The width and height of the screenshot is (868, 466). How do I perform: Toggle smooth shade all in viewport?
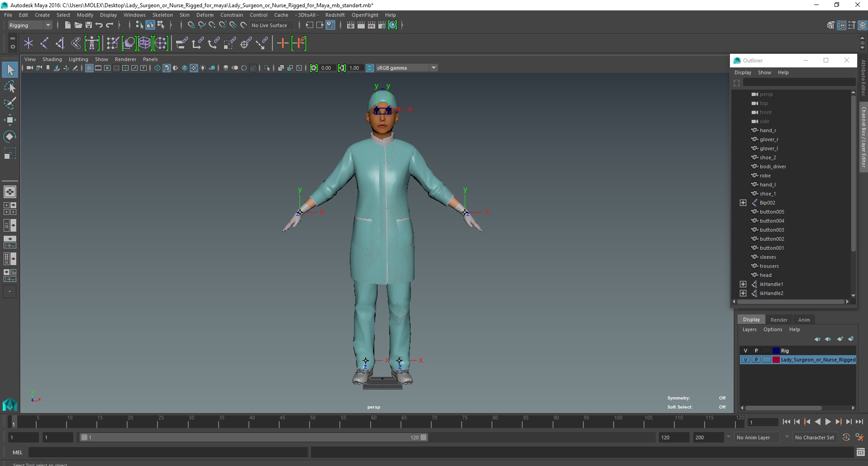click(167, 68)
